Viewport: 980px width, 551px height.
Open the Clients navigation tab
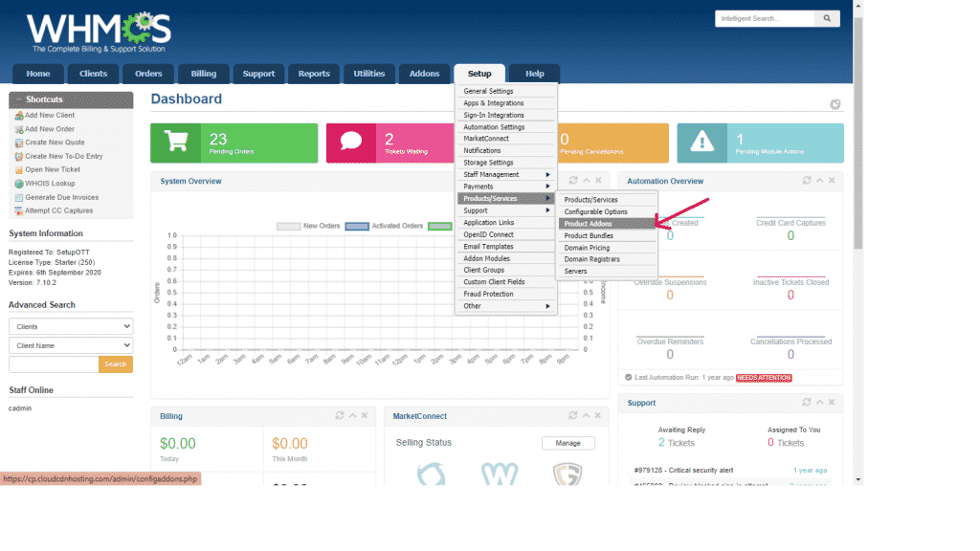tap(93, 74)
